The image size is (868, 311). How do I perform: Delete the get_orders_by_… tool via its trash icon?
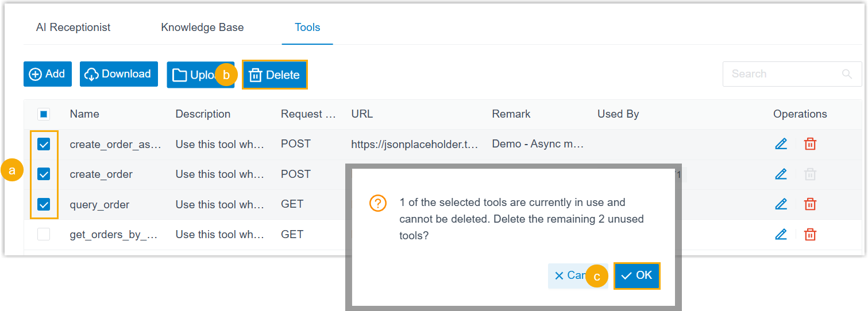810,234
